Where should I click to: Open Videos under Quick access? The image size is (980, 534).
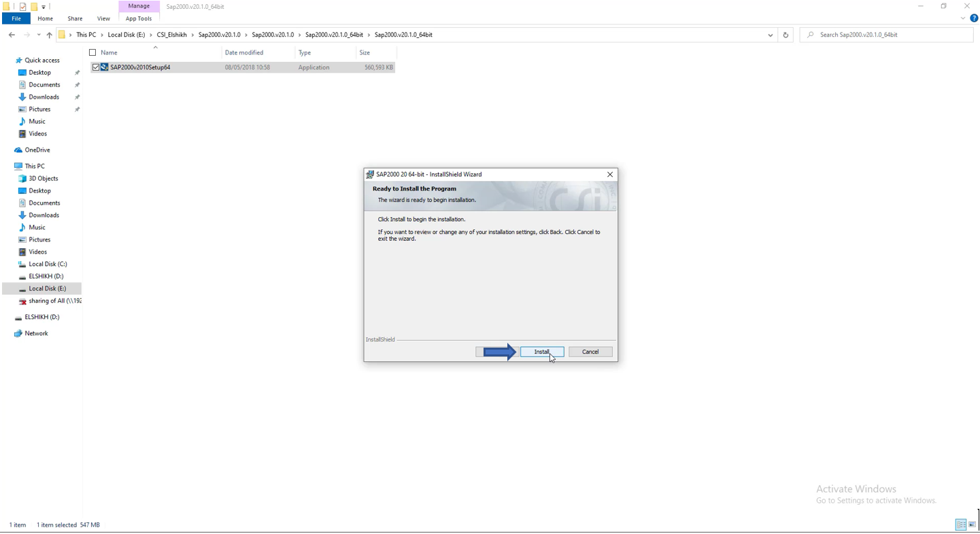37,134
